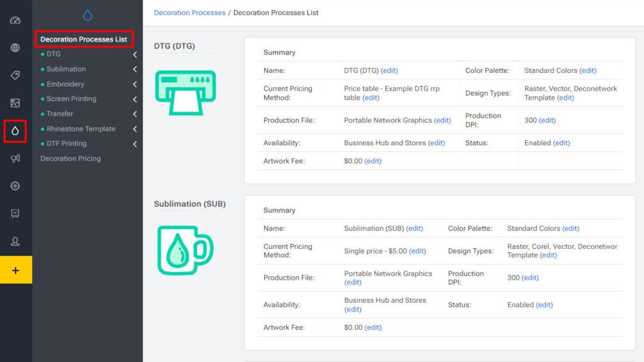This screenshot has height=362, width=644.
Task: Open the settings gear icon in sidebar
Action: tap(15, 186)
